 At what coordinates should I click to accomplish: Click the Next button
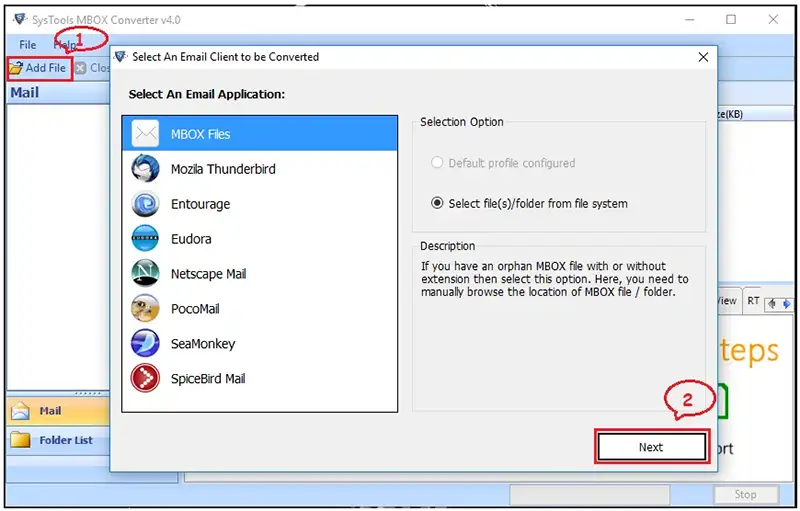pos(652,447)
